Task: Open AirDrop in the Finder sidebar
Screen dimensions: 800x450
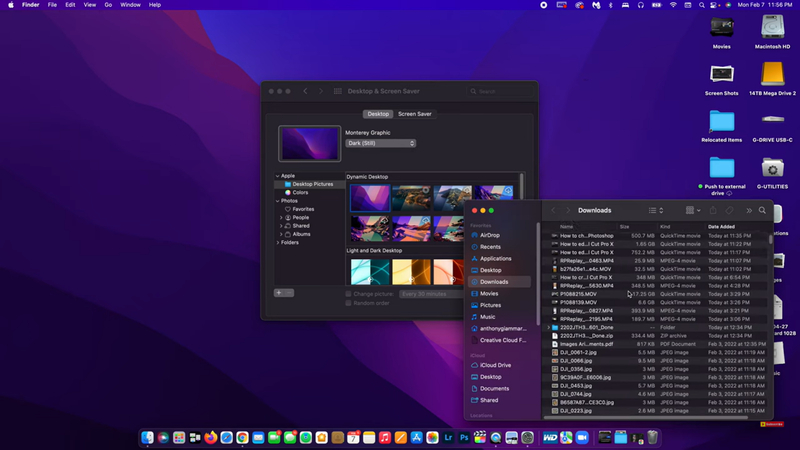Action: [x=489, y=235]
